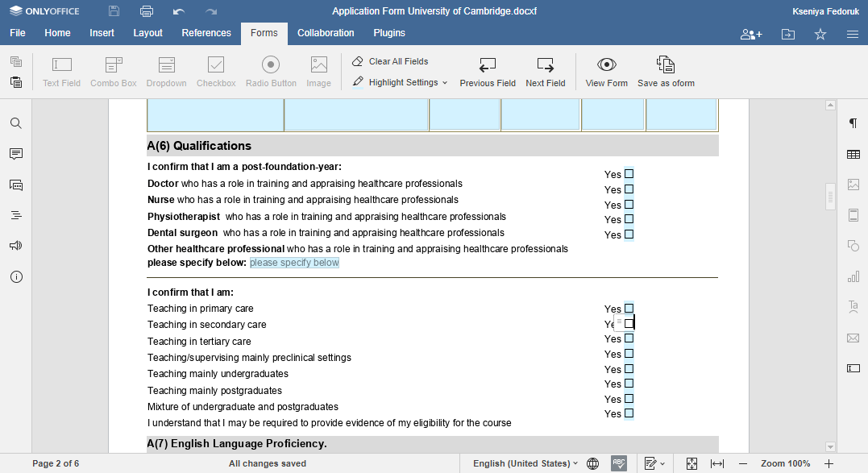Insert an Image form field

(x=319, y=72)
